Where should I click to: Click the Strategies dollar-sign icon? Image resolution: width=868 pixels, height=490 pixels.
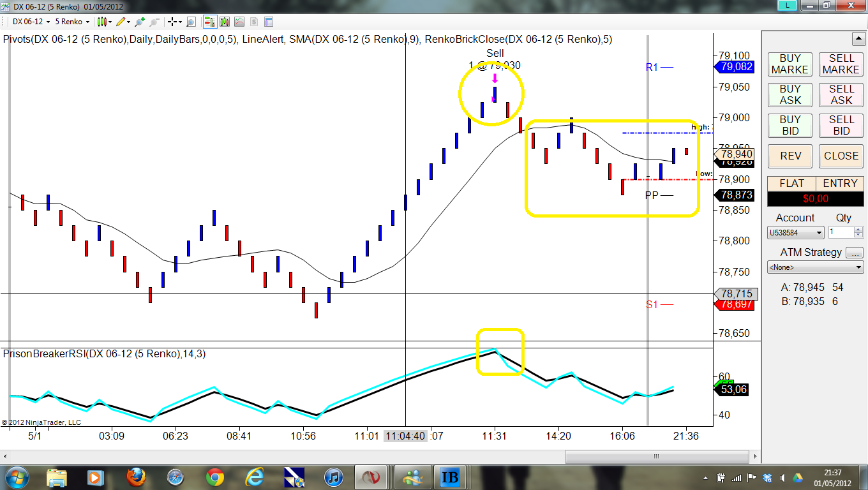254,22
